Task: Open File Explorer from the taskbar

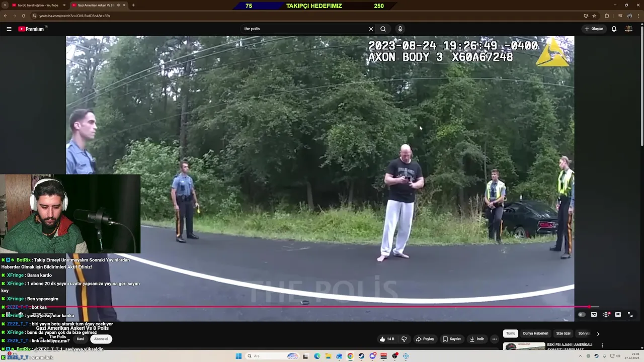Action: [x=328, y=356]
